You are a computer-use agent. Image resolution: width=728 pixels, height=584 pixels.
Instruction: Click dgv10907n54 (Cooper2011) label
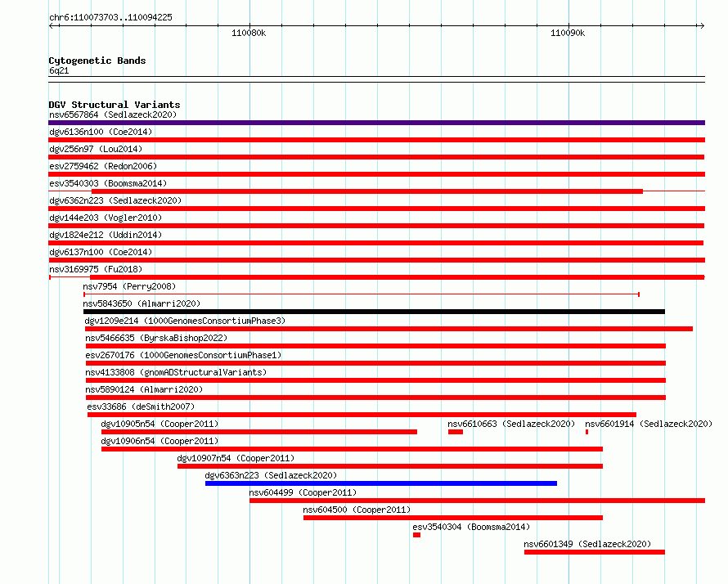[x=236, y=458]
